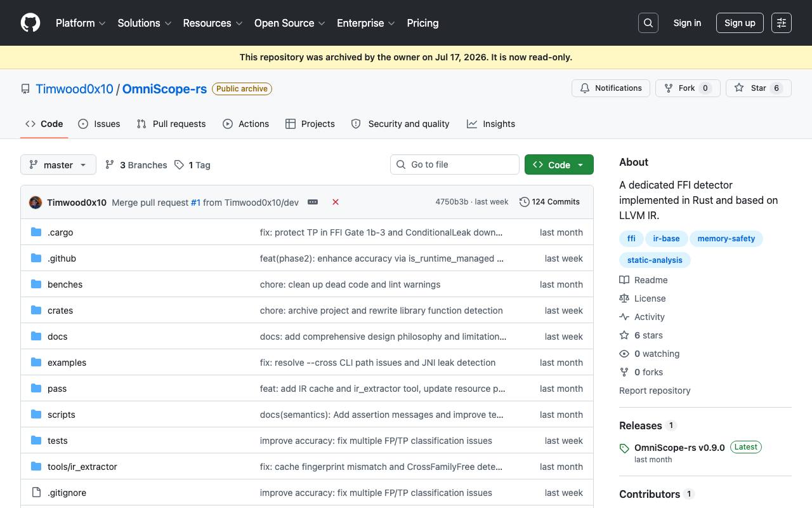
Task: Switch to the Projects tab
Action: pyautogui.click(x=310, y=124)
